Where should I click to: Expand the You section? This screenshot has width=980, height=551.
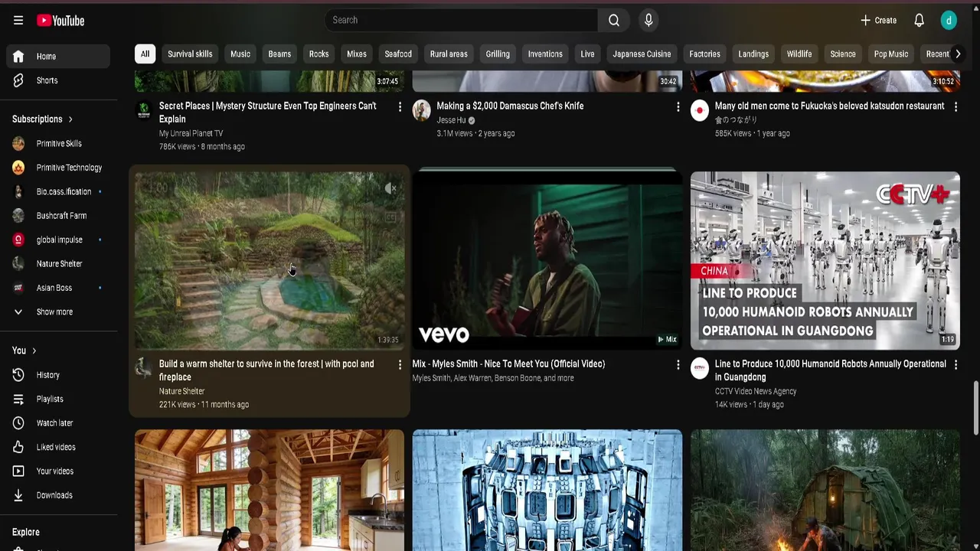click(x=24, y=350)
